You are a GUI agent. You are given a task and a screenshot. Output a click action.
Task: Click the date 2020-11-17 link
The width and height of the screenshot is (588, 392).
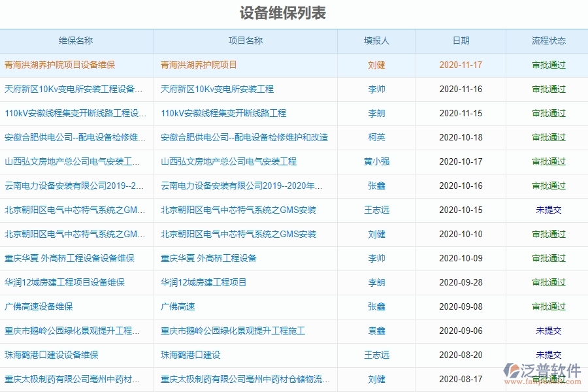coord(460,64)
